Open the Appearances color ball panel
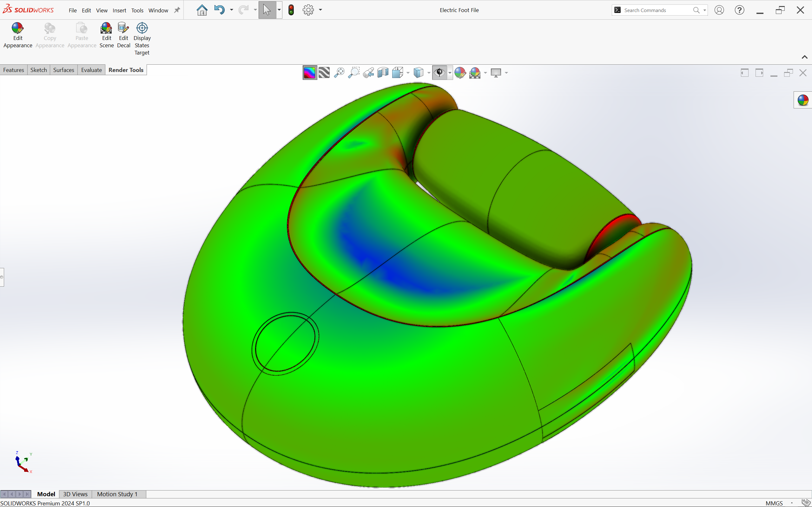The width and height of the screenshot is (812, 507). tap(802, 100)
